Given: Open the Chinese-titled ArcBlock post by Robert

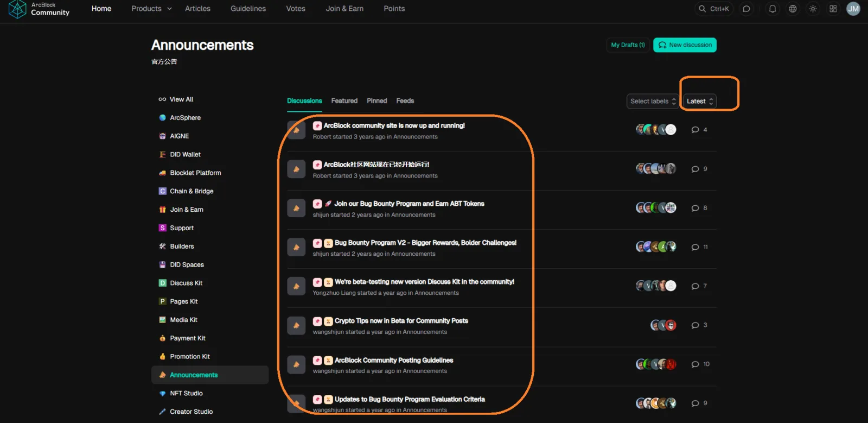Looking at the screenshot, I should point(376,165).
